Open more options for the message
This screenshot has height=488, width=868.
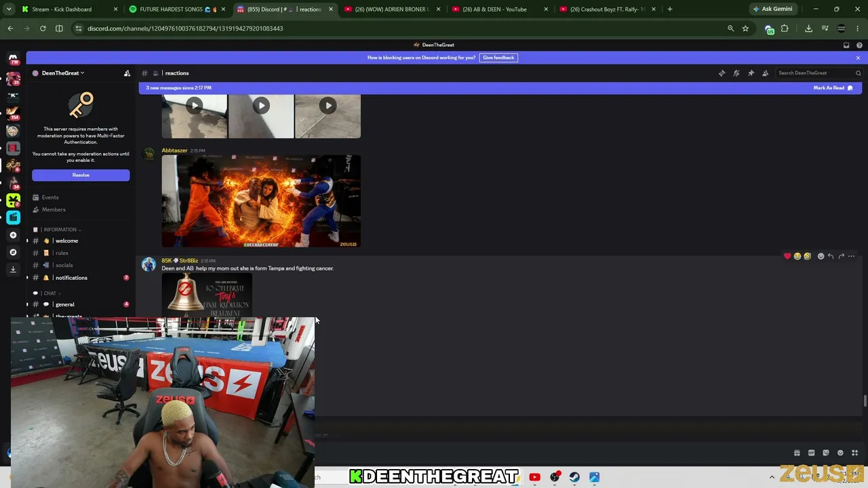point(851,256)
